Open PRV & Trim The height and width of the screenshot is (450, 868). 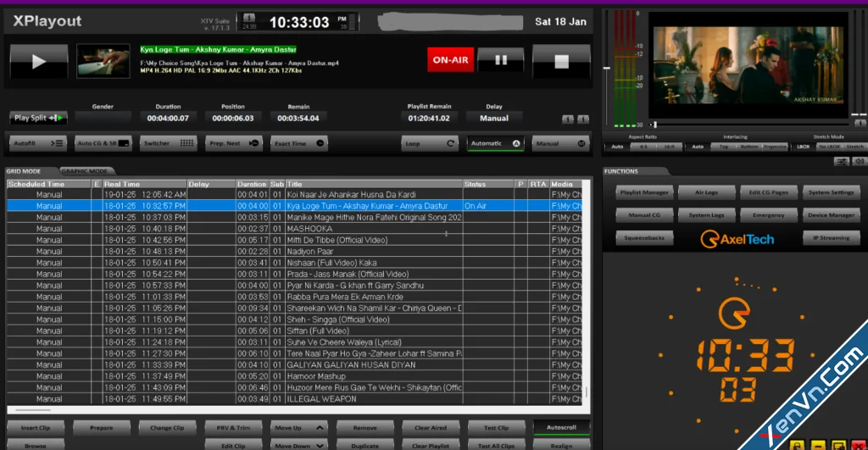(x=233, y=428)
